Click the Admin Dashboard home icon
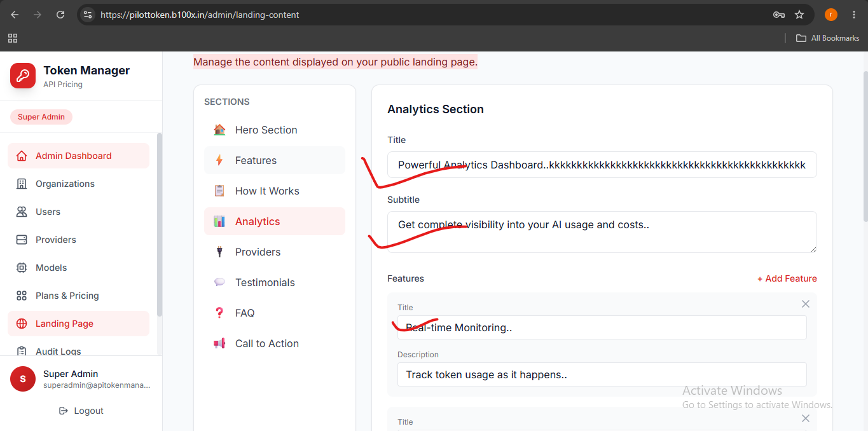The width and height of the screenshot is (868, 431). pos(22,156)
